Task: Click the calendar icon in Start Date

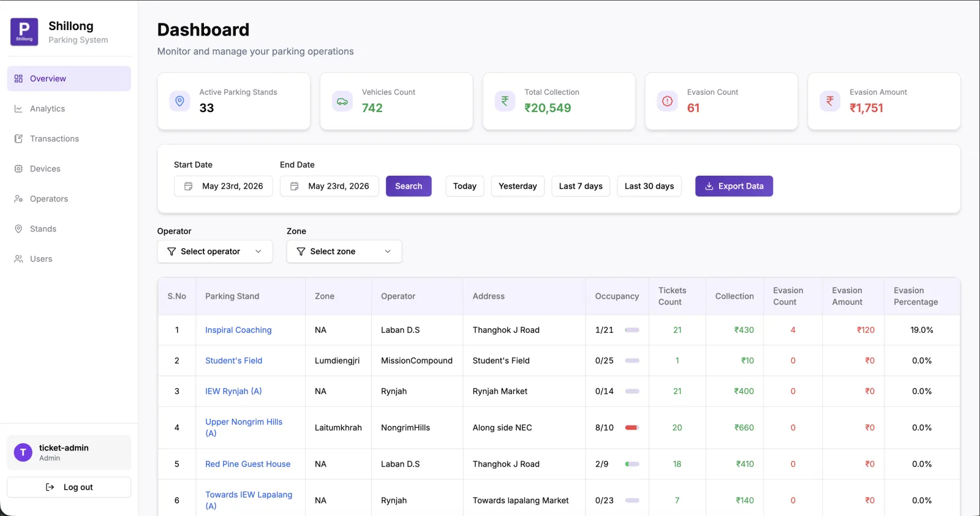Action: tap(189, 186)
